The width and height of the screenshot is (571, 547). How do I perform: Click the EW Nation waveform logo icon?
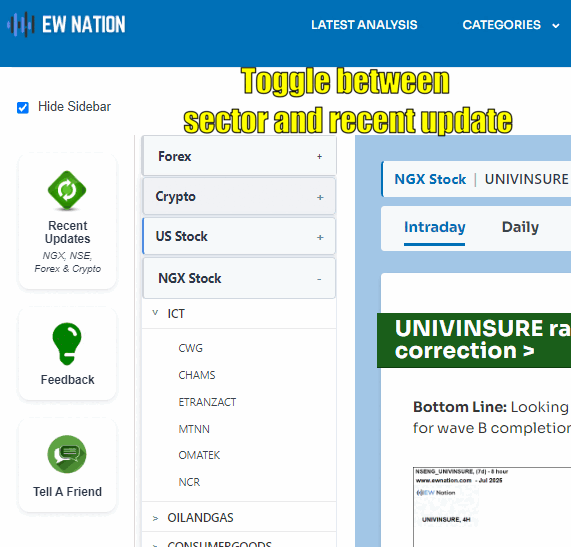point(21,25)
